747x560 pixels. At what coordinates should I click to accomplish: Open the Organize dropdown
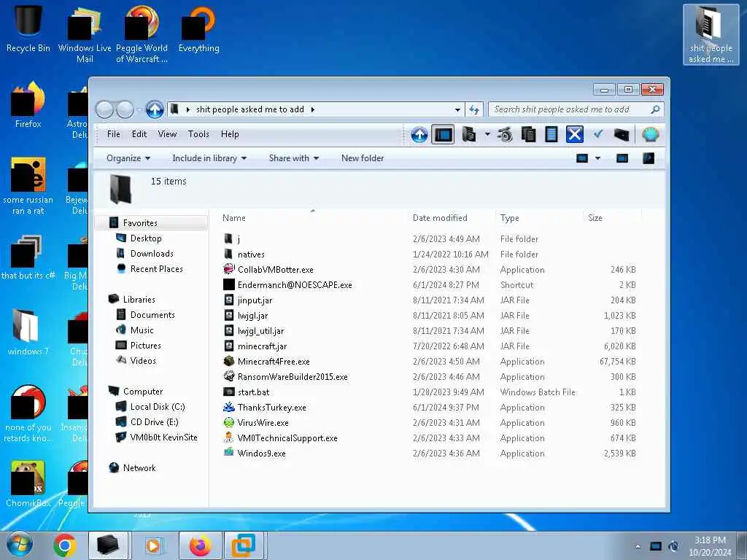click(128, 158)
